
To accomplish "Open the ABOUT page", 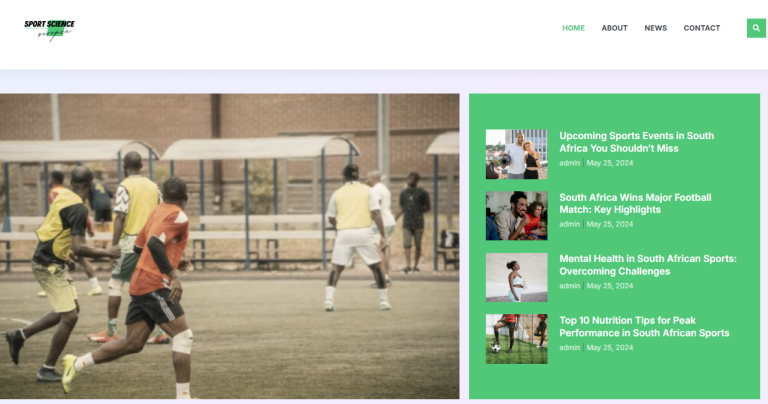I will point(614,28).
